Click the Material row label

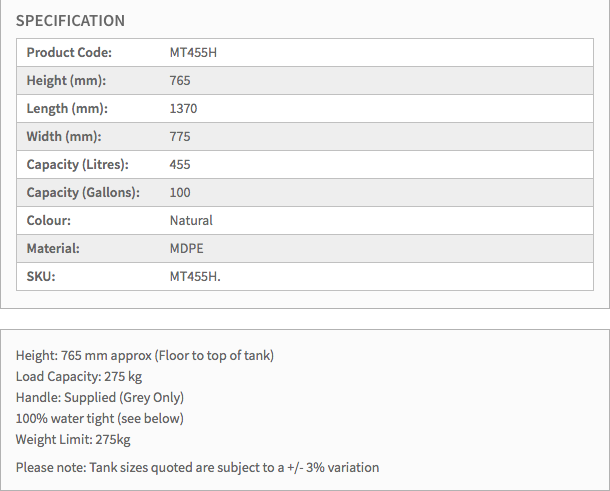(x=53, y=248)
